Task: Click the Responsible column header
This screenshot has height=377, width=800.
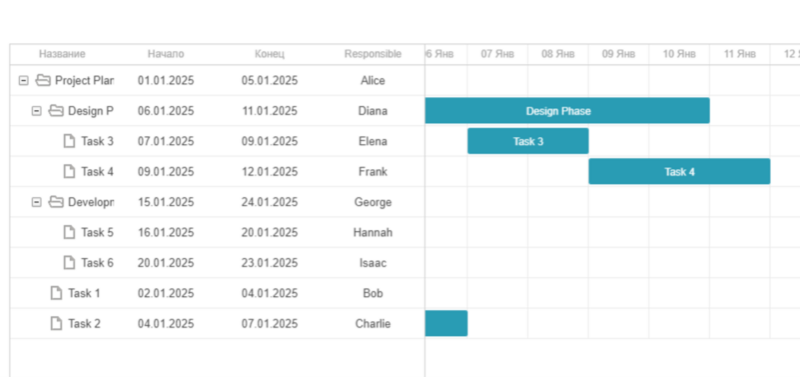Action: pos(373,54)
